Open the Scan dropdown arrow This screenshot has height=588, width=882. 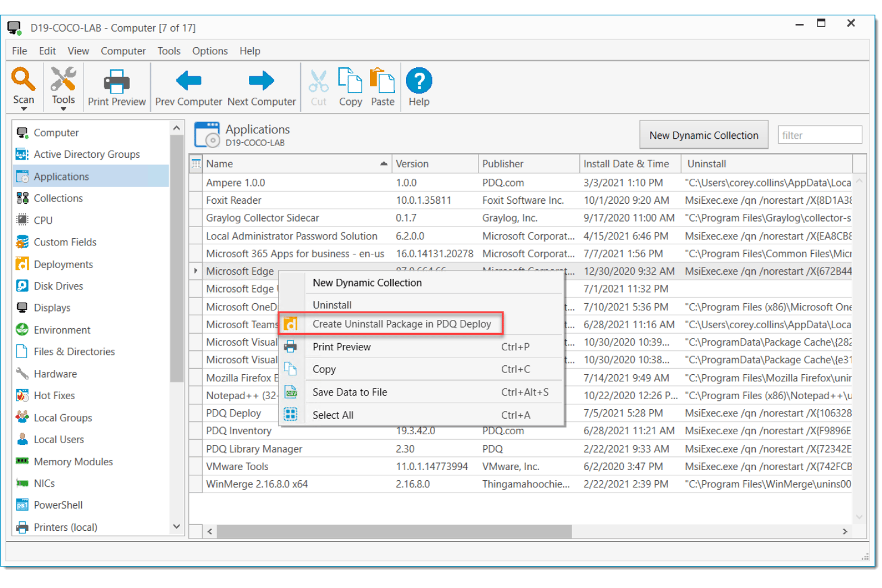24,109
